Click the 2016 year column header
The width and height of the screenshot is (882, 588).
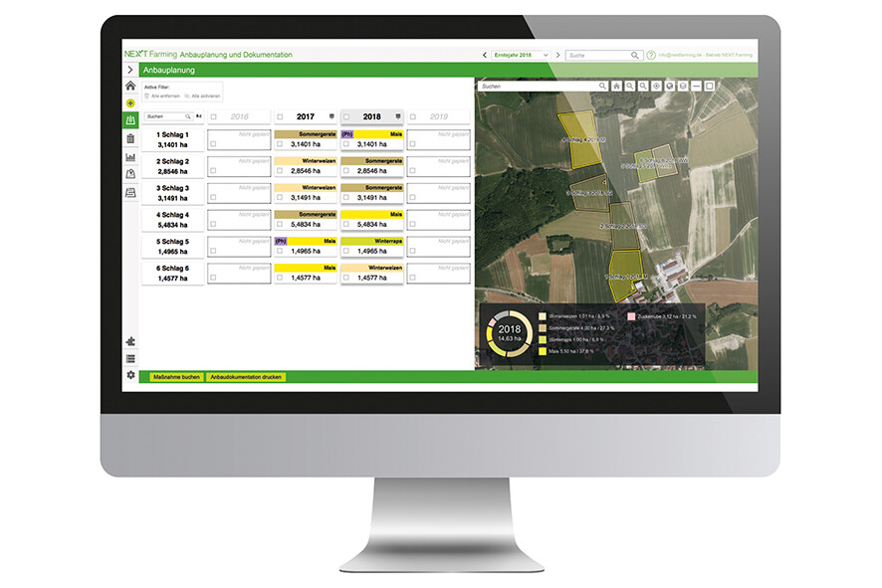239,116
